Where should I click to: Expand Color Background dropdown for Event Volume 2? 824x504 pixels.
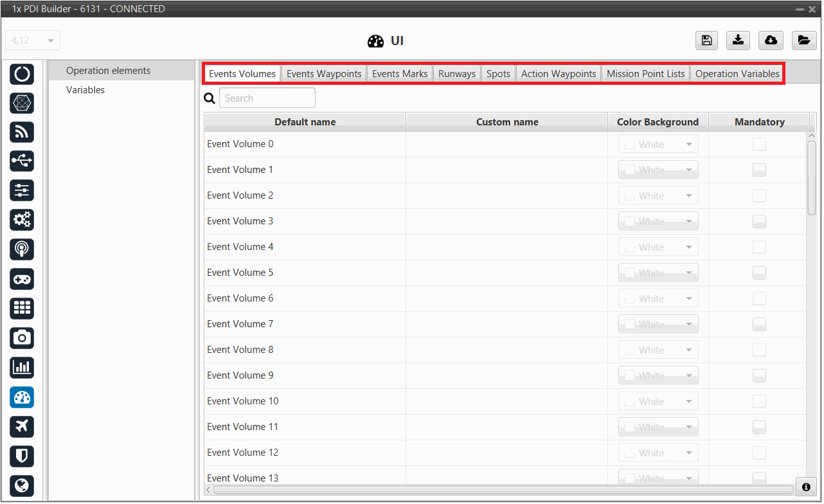coord(658,196)
